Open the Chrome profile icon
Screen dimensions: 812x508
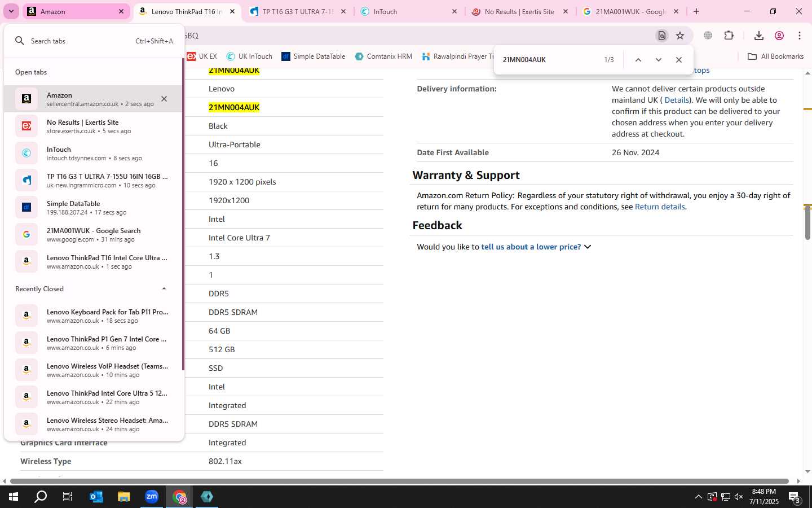pos(779,36)
